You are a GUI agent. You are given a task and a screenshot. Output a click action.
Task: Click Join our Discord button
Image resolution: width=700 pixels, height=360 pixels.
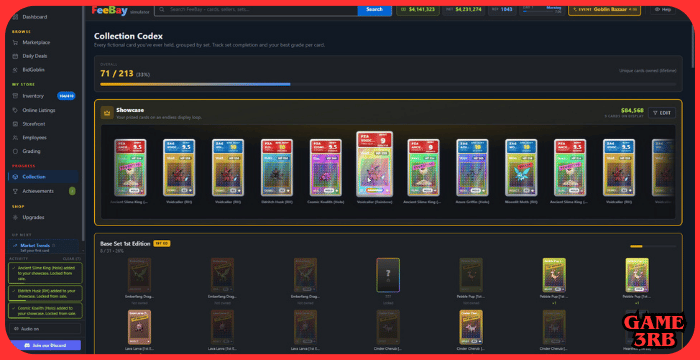coord(45,345)
